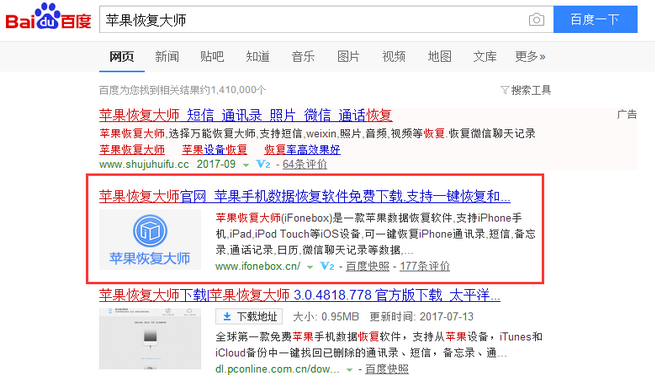Click the download arrow icon in 下载地址
The height and width of the screenshot is (390, 655).
point(227,317)
